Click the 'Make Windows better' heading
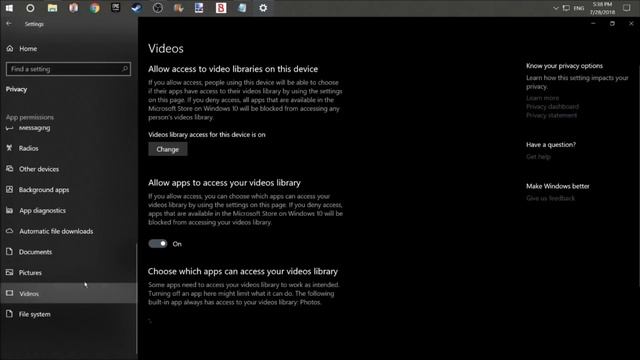 pos(558,186)
